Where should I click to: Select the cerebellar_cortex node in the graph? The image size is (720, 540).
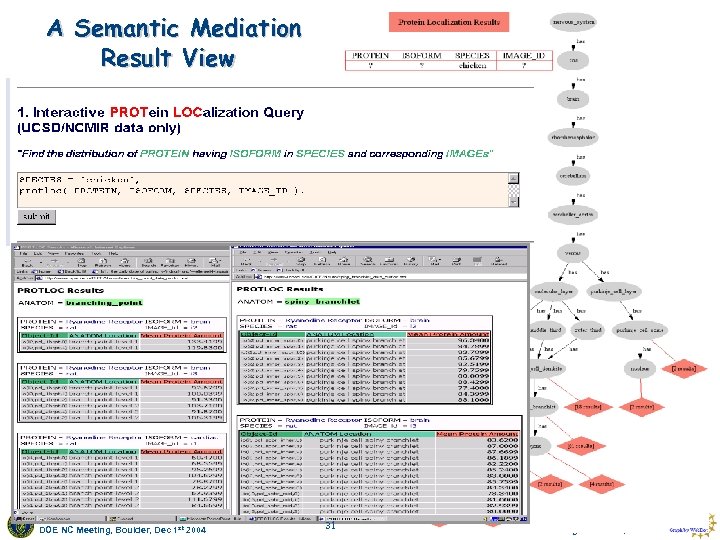click(x=573, y=214)
